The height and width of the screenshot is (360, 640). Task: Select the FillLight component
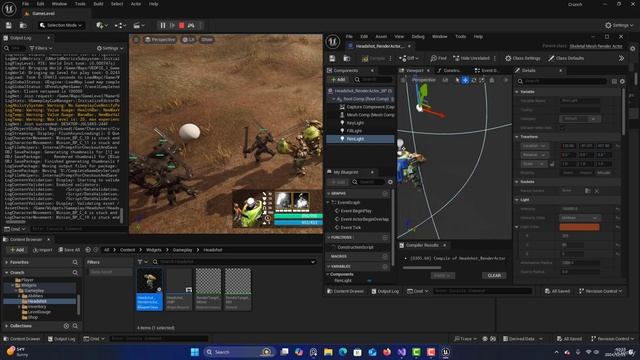354,131
